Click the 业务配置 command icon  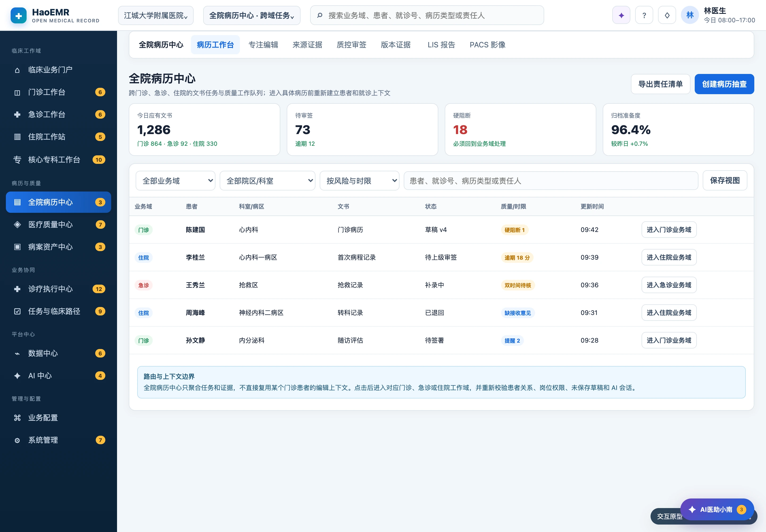pyautogui.click(x=17, y=418)
